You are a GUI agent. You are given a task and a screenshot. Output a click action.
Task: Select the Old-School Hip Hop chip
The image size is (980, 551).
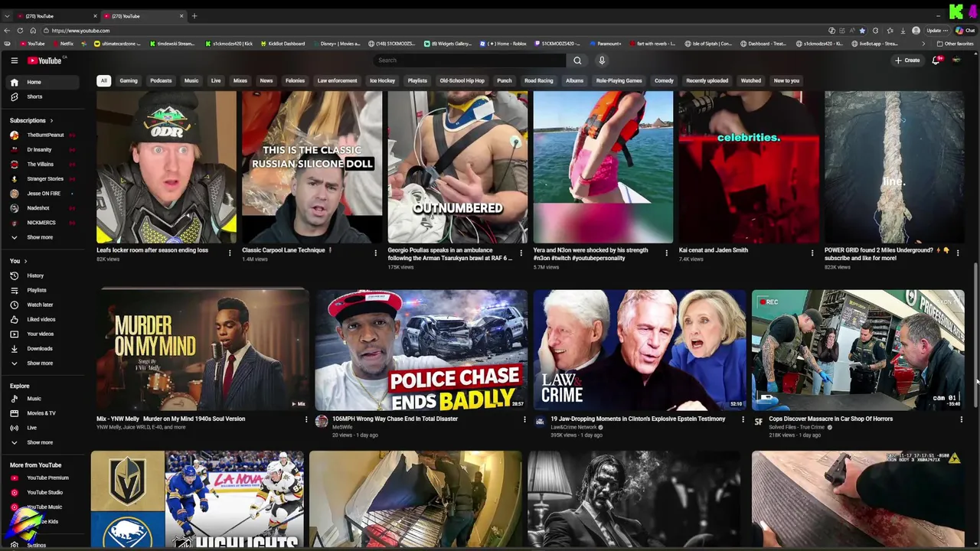click(x=462, y=80)
